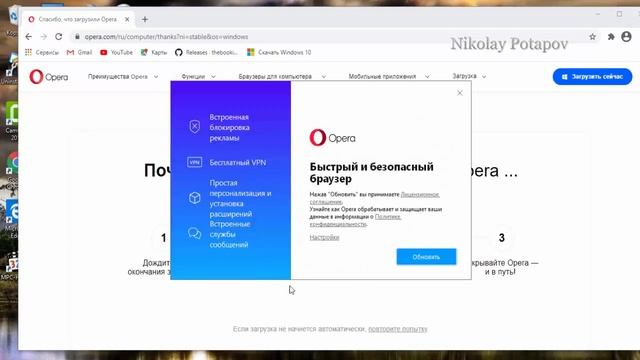Open the GitHub Releases bookmark

click(207, 52)
